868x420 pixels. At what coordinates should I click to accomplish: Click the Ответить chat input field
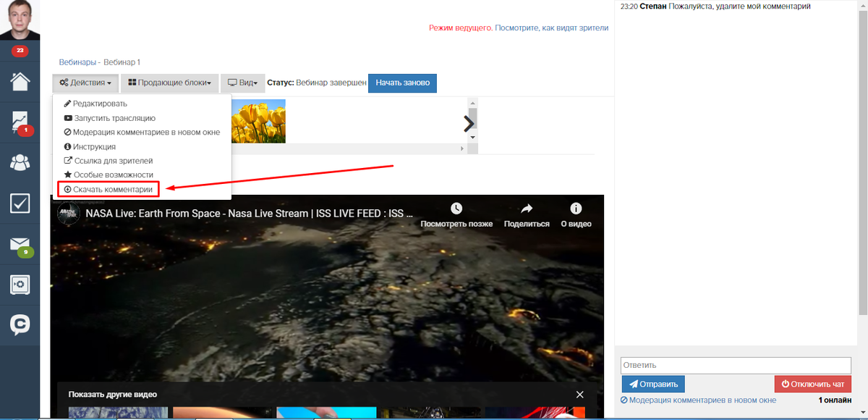tap(736, 366)
